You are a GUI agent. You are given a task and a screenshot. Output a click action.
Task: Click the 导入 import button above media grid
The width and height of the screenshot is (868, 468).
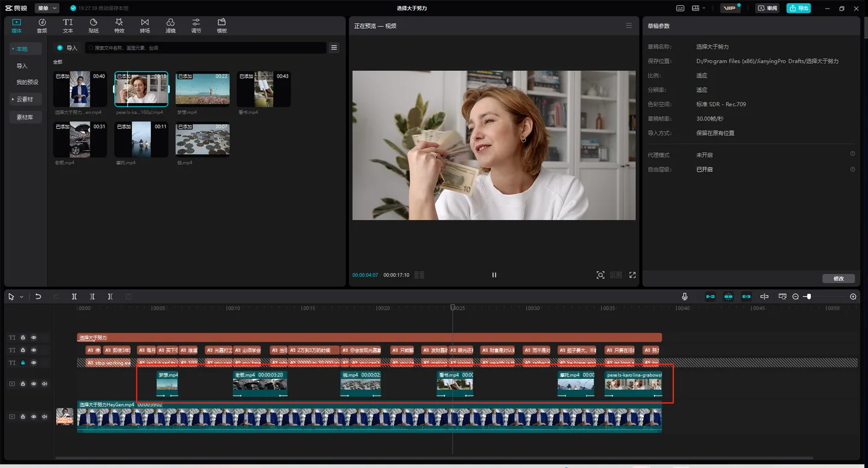(x=68, y=48)
